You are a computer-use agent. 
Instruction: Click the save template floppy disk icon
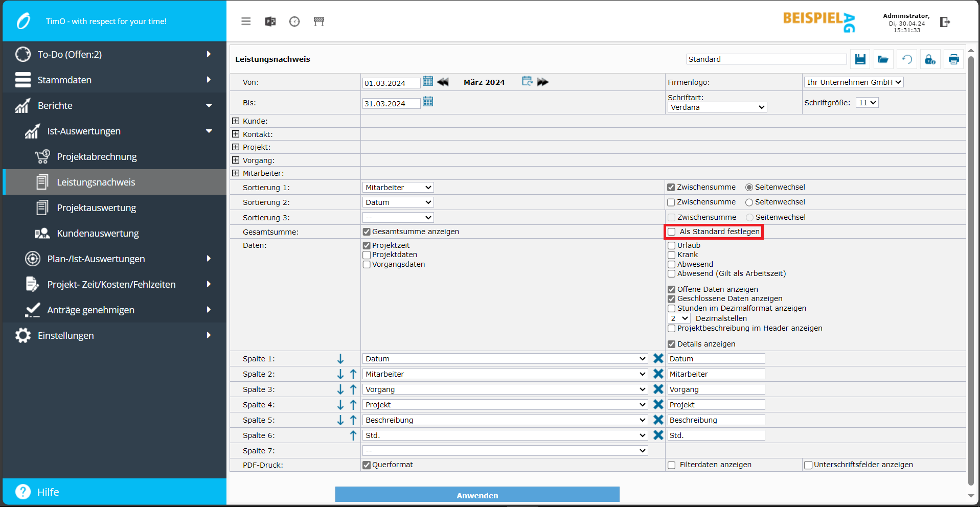tap(860, 59)
